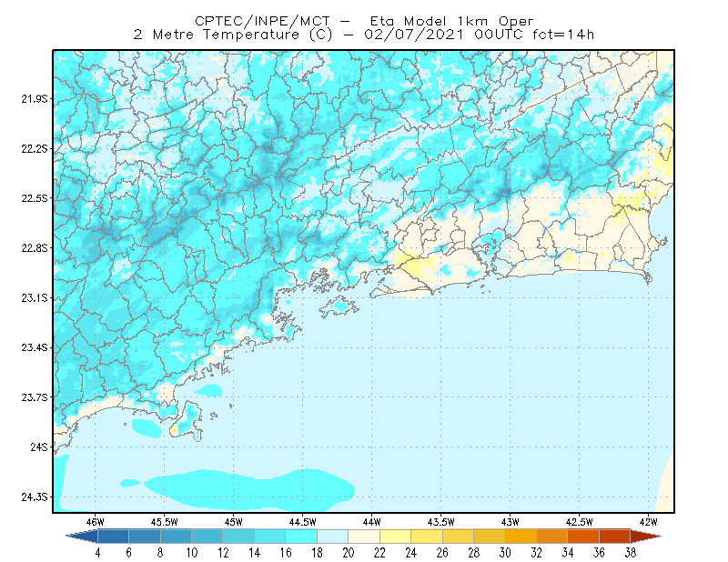The height and width of the screenshot is (562, 728).
Task: Click the CPTEC/INPE/MCT title text
Action: [x=262, y=21]
